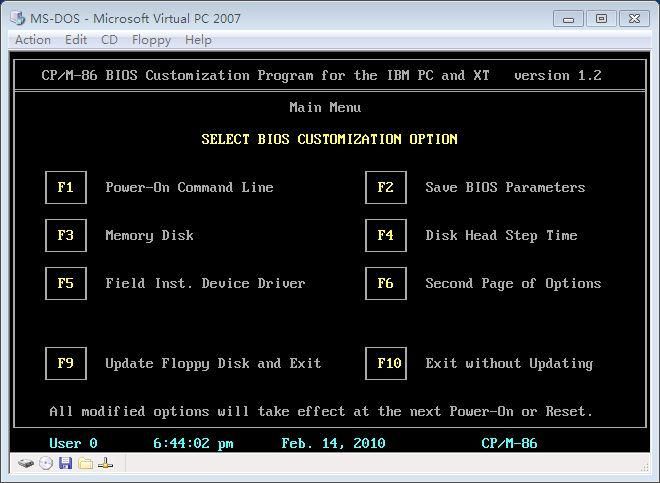Click the 'Main Menu' heading
Screen dimensions: 660x483
(x=325, y=107)
